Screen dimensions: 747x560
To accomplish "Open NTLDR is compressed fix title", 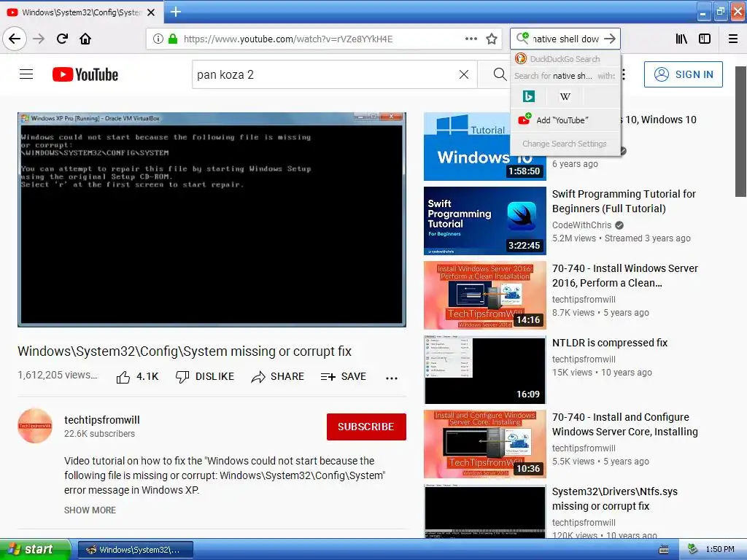I will point(610,343).
